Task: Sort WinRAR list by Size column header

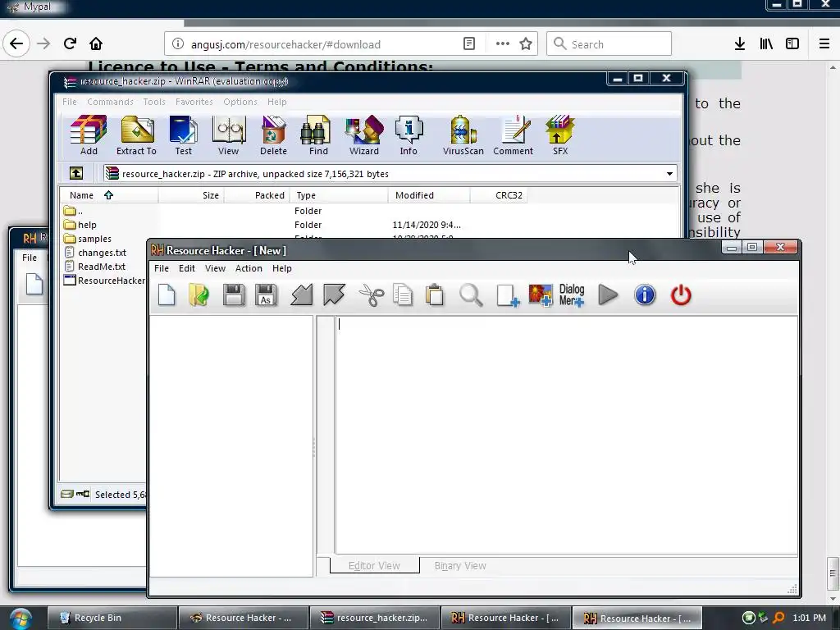Action: coord(191,195)
